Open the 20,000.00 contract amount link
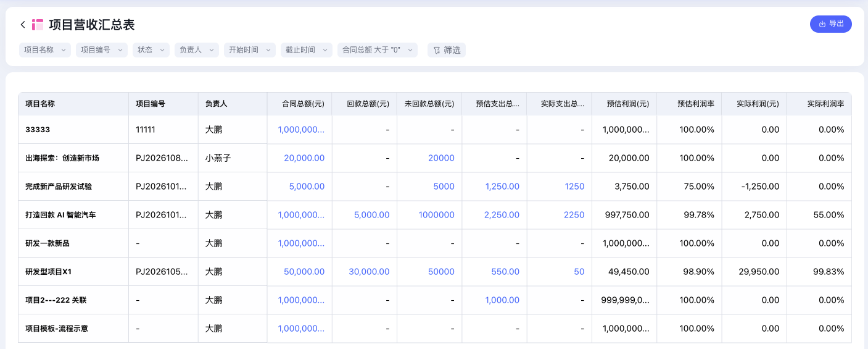 [304, 158]
